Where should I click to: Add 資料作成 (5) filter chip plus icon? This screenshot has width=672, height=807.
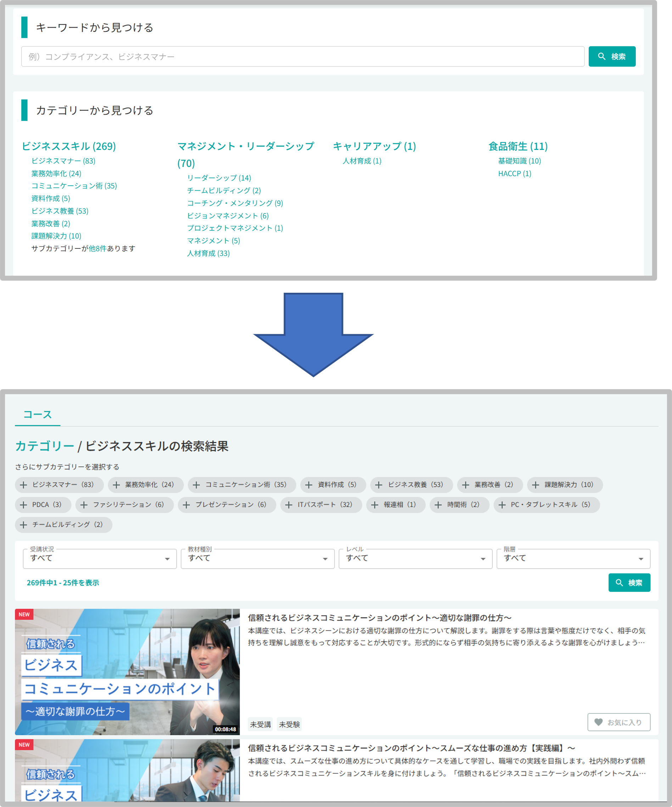(309, 485)
